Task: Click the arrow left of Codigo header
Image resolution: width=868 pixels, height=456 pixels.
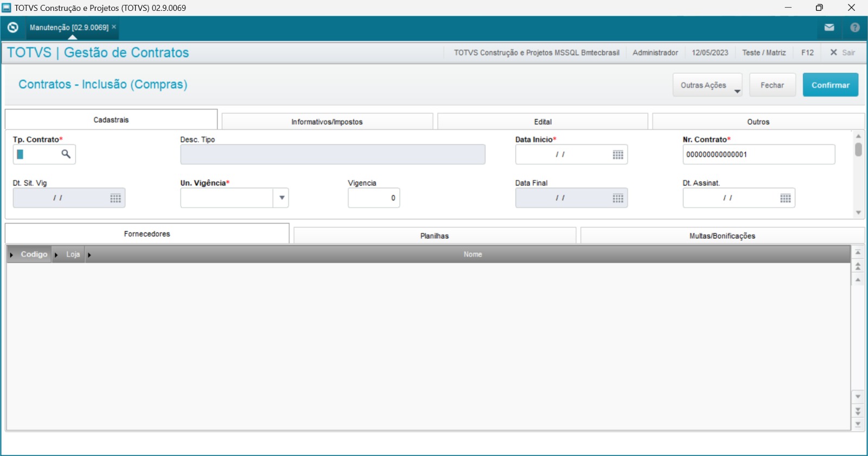Action: coord(11,255)
